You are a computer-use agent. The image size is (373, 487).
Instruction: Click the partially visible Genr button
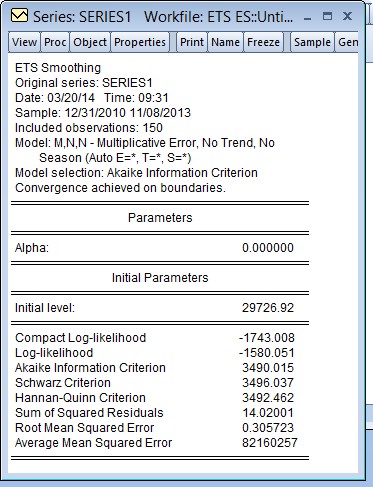tap(347, 42)
